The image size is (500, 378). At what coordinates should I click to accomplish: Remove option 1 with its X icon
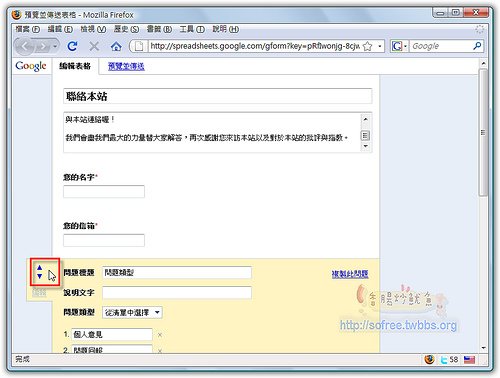point(160,335)
